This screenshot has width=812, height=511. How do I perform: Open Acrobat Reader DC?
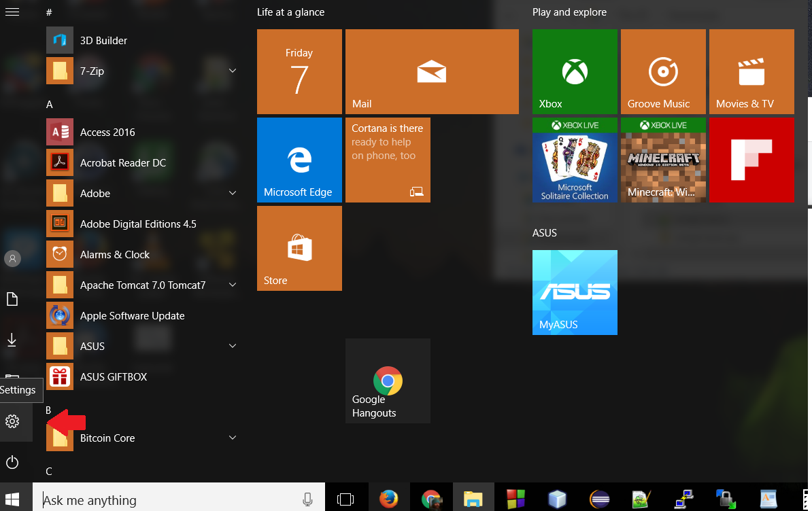[x=122, y=162]
